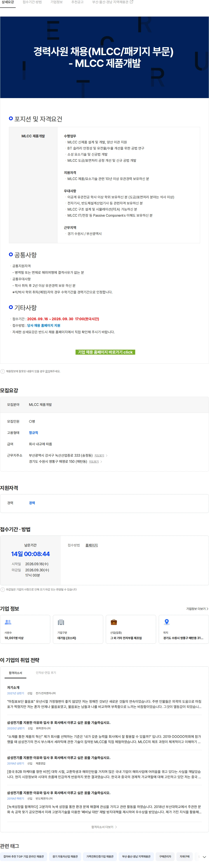Click the job banner title image
The image size is (209, 868).
click(104, 57)
